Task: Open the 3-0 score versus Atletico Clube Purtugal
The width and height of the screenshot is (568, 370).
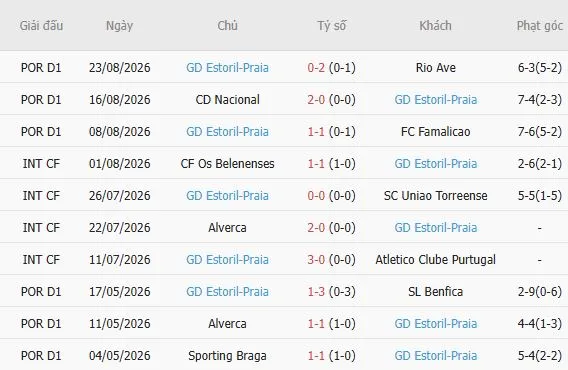Action: tap(316, 260)
